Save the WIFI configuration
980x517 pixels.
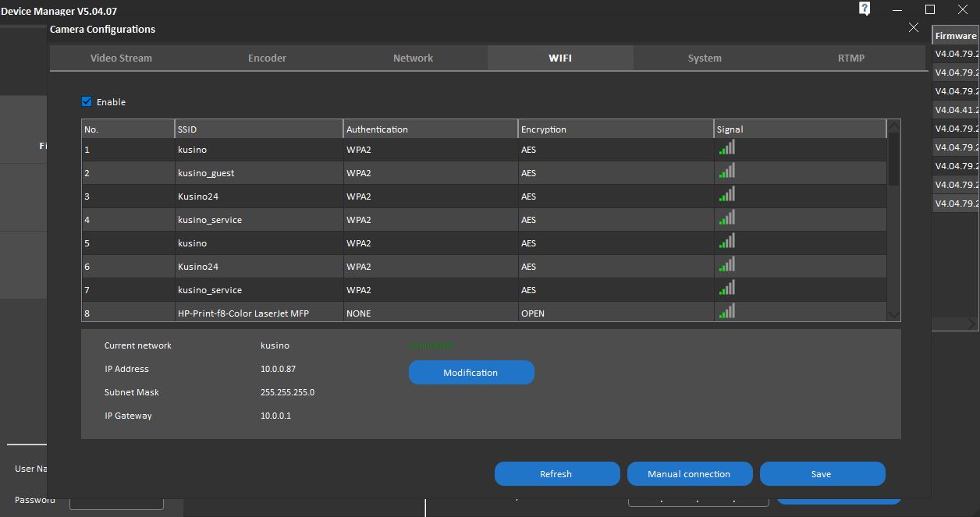coord(822,473)
